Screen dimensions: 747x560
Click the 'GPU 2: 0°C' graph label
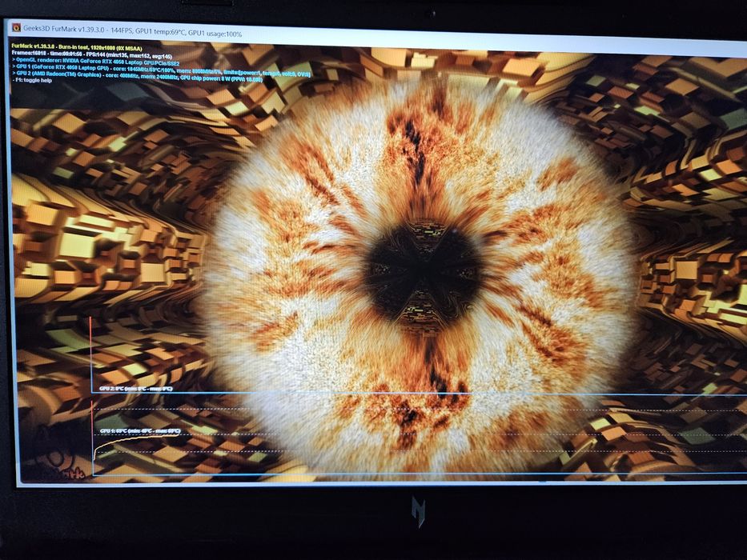pos(136,389)
